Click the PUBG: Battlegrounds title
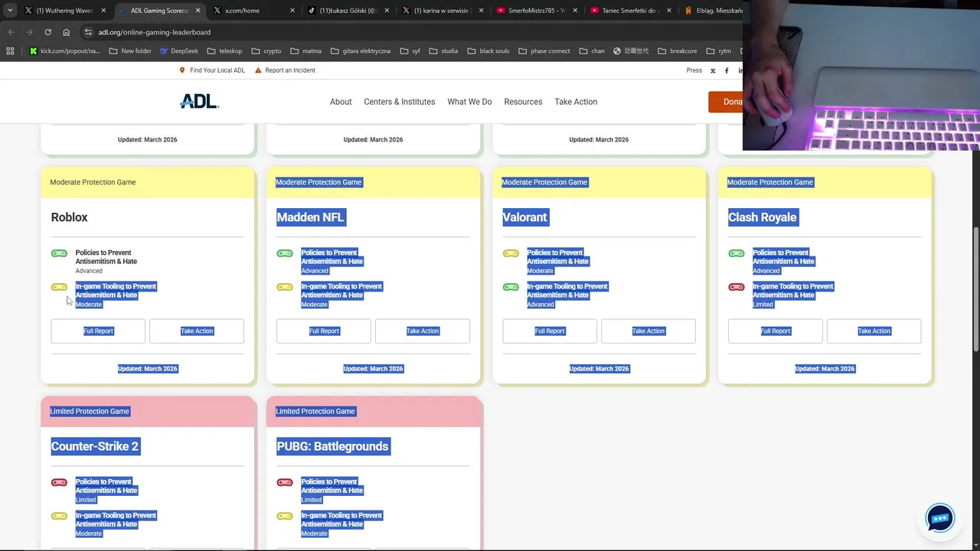The width and height of the screenshot is (980, 551). pyautogui.click(x=333, y=446)
